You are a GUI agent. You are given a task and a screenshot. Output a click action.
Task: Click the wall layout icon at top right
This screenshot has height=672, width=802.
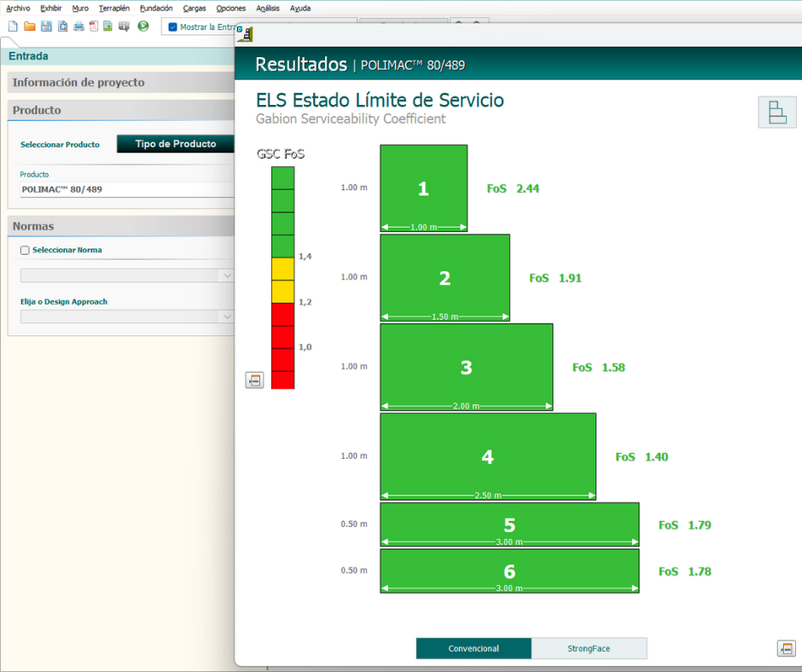point(776,113)
